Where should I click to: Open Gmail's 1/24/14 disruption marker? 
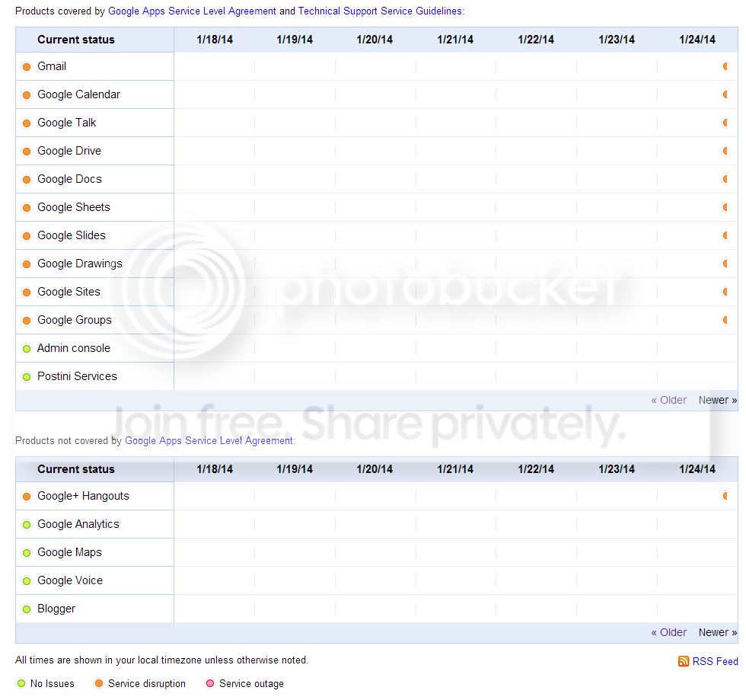(x=725, y=66)
